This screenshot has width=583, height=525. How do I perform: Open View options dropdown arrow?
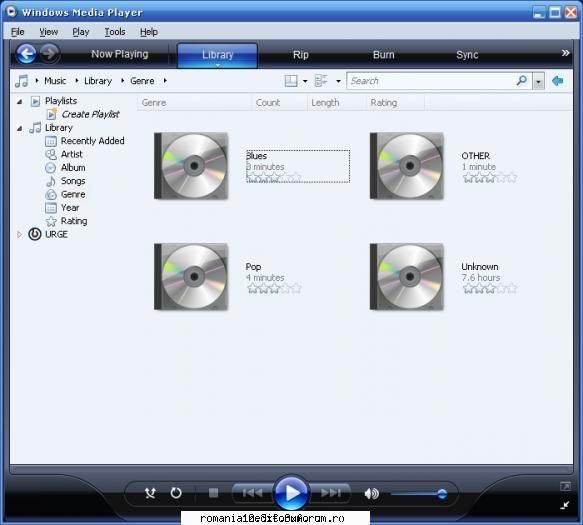[338, 81]
